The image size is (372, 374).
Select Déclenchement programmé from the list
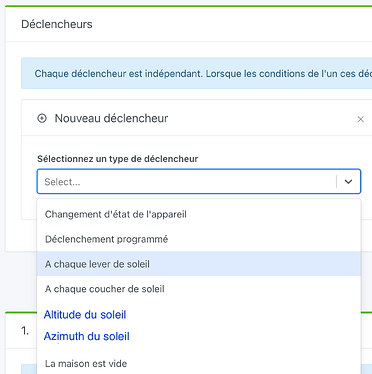pyautogui.click(x=199, y=239)
